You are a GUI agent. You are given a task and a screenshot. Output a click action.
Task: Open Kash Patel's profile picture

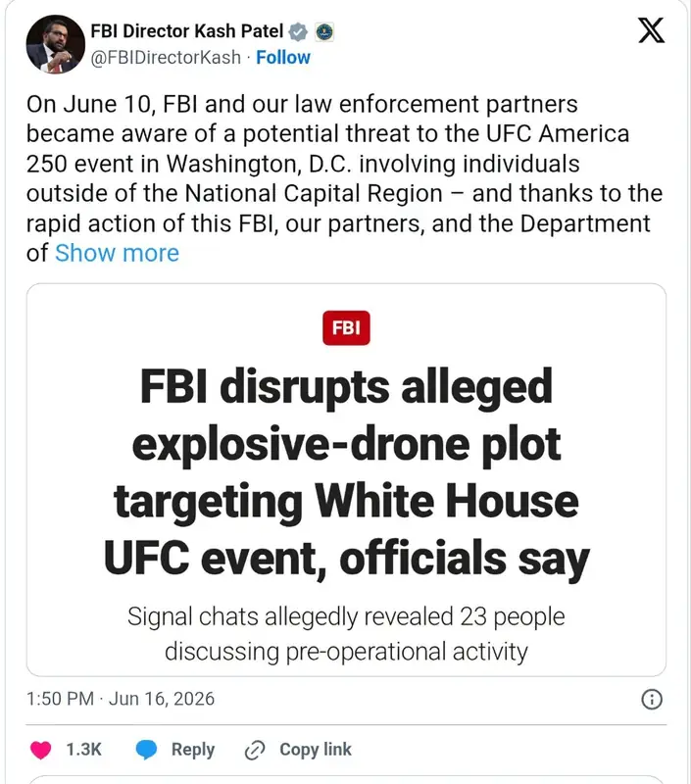coord(56,44)
